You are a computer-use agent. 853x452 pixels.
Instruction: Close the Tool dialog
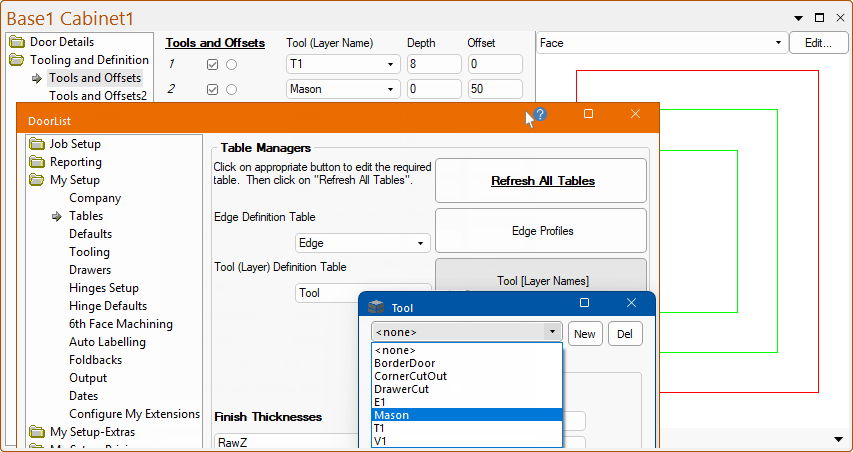[x=631, y=303]
